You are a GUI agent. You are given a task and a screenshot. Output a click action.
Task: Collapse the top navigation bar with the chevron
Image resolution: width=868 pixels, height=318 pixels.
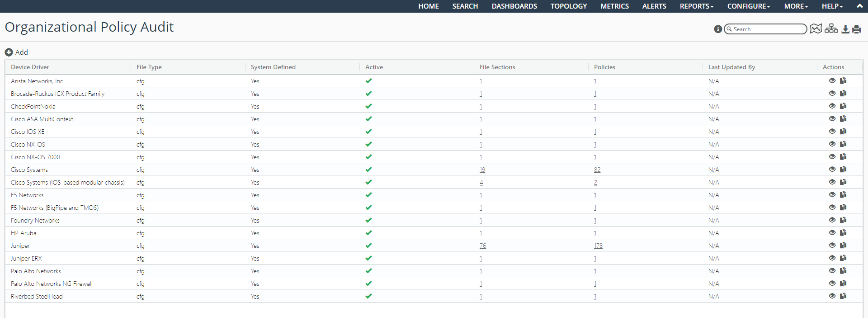click(x=859, y=6)
